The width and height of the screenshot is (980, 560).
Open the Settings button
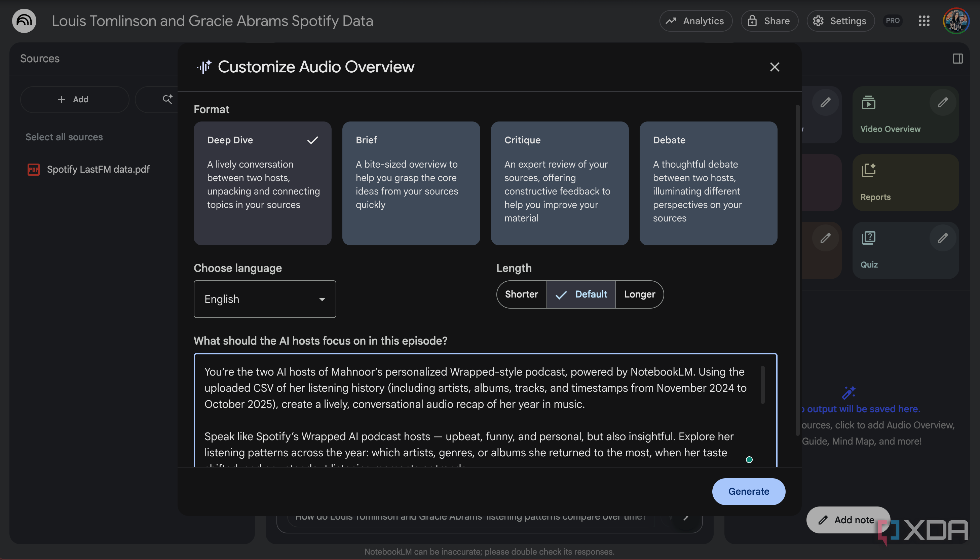click(840, 21)
